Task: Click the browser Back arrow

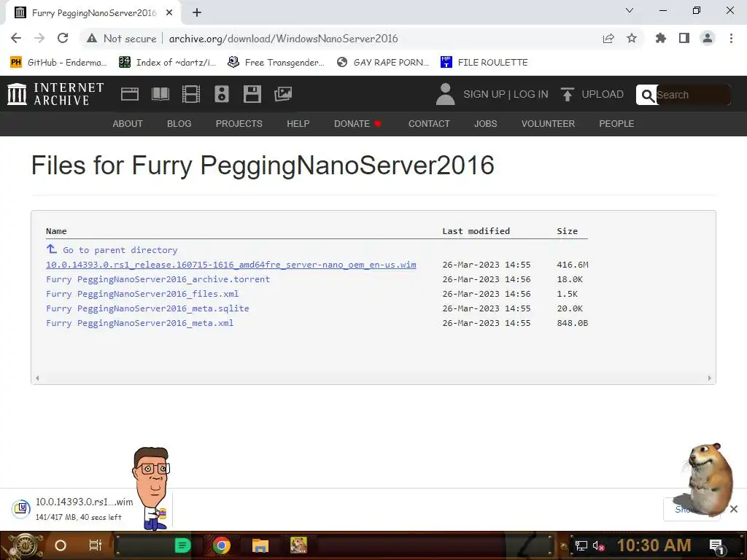Action: pos(16,38)
